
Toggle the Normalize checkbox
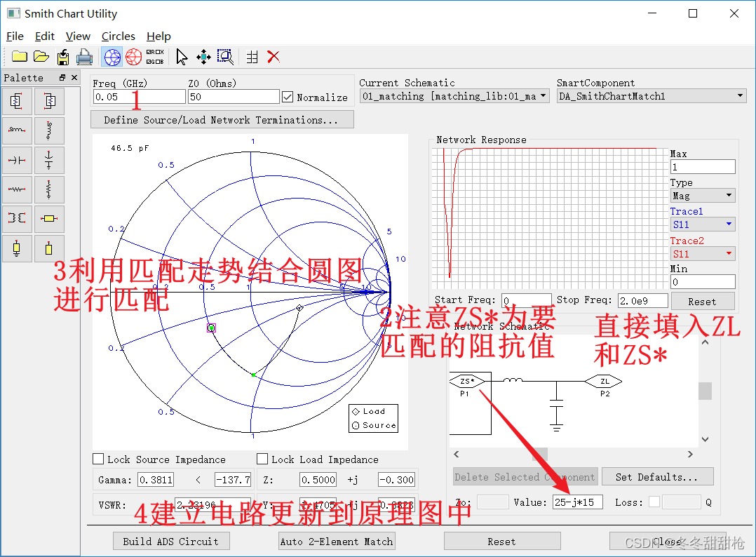pos(288,98)
